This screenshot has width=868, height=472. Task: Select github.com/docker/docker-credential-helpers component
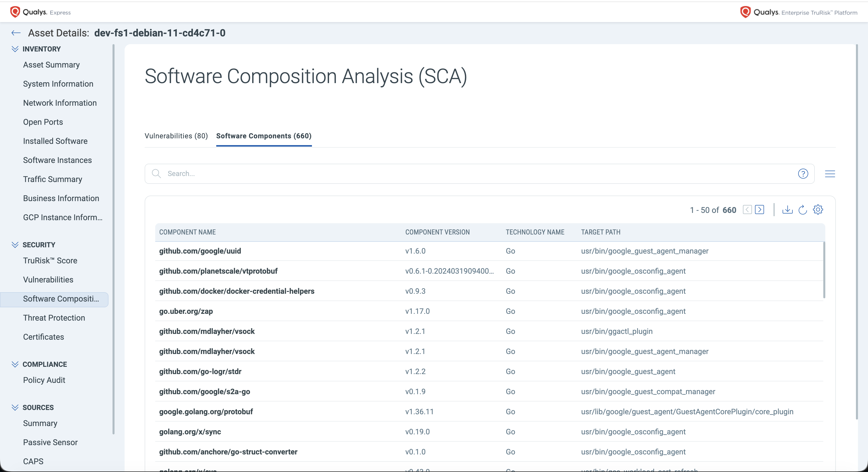point(237,291)
